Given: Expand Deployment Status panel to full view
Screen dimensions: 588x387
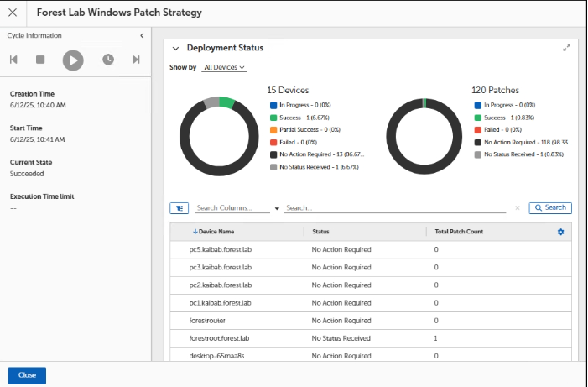Looking at the screenshot, I should tap(567, 49).
